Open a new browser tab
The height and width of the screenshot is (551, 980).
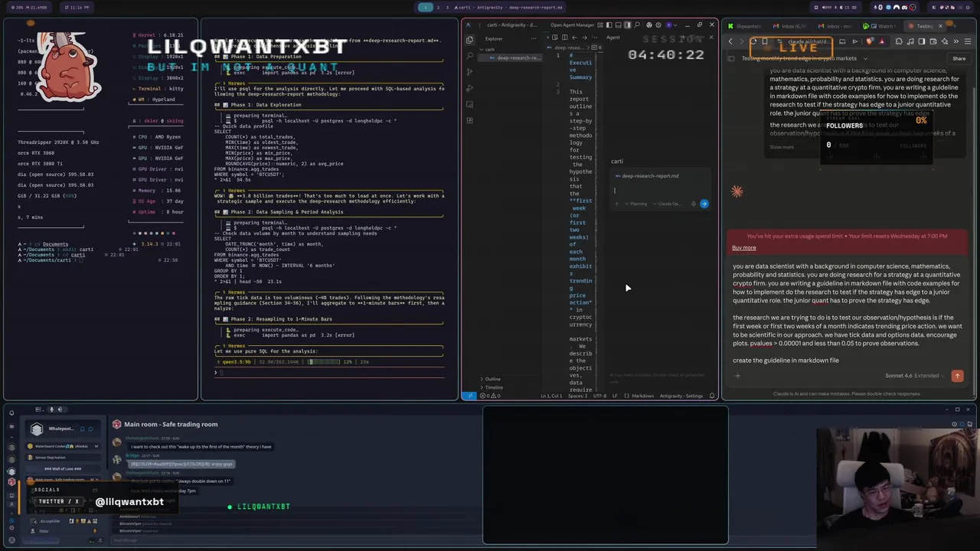coord(955,26)
